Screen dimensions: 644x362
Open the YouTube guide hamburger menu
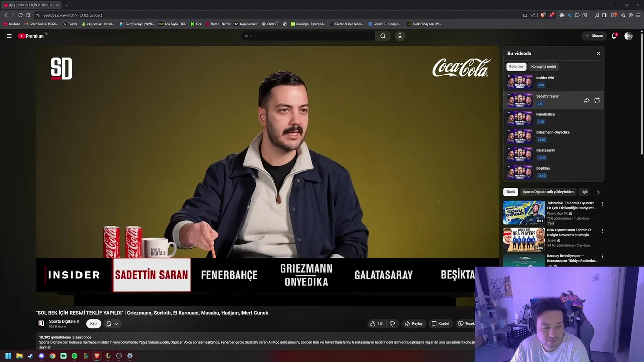(x=9, y=36)
